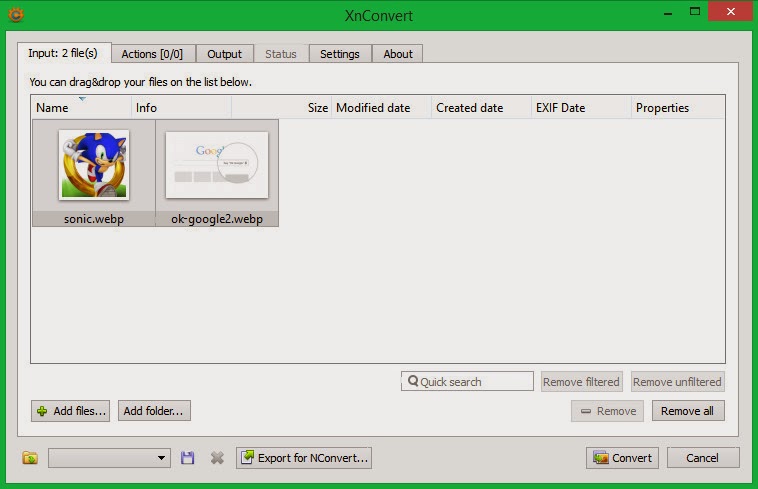
Task: Click the Add folder... button
Action: click(154, 411)
